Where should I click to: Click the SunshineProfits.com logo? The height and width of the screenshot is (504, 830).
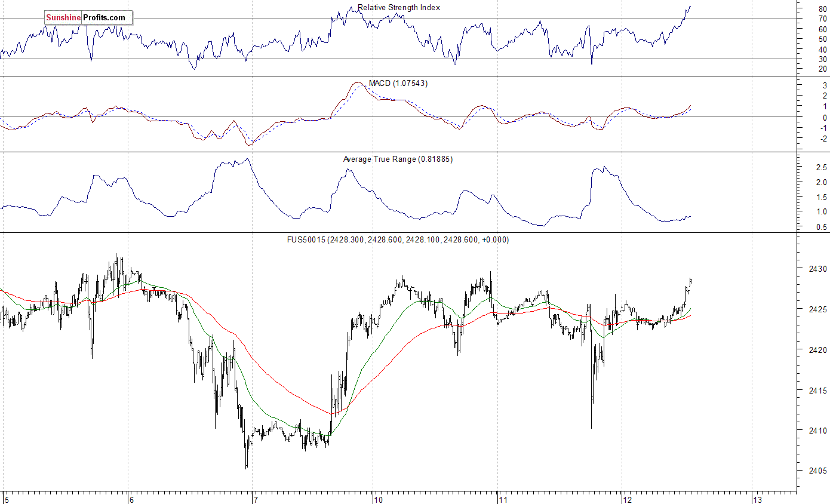[x=88, y=18]
